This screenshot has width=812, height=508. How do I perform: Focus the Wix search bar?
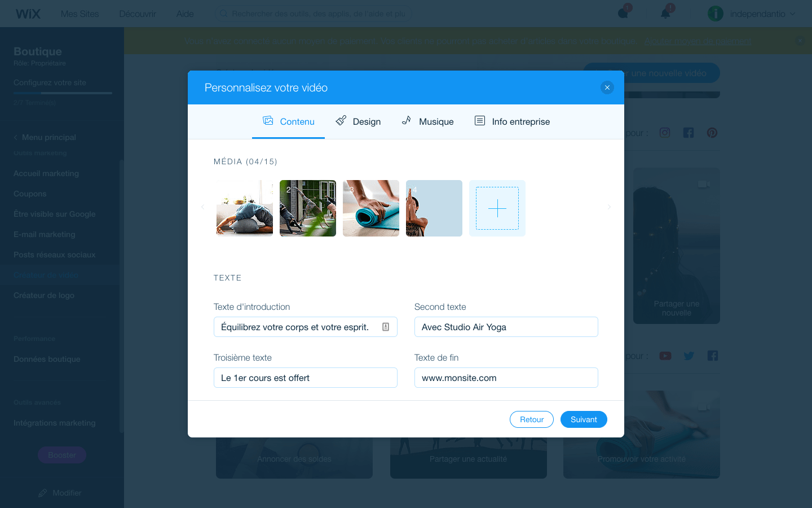pos(314,14)
